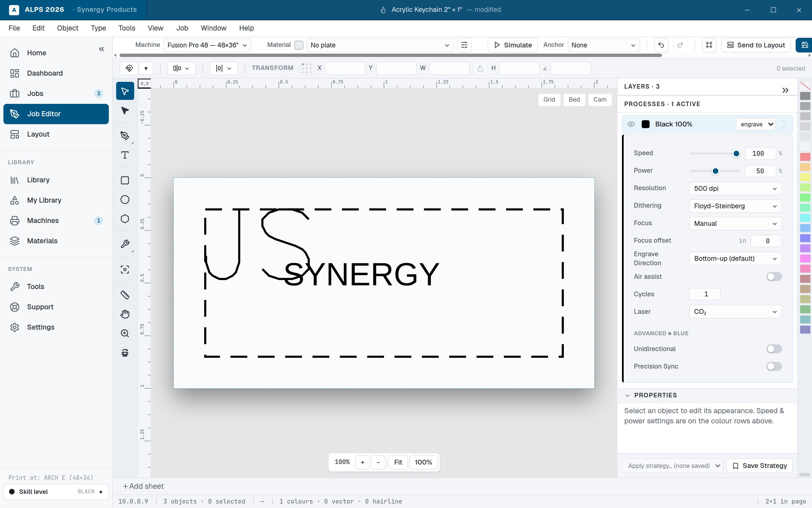Adjust the Power slider
Image resolution: width=812 pixels, height=508 pixels.
pos(715,171)
